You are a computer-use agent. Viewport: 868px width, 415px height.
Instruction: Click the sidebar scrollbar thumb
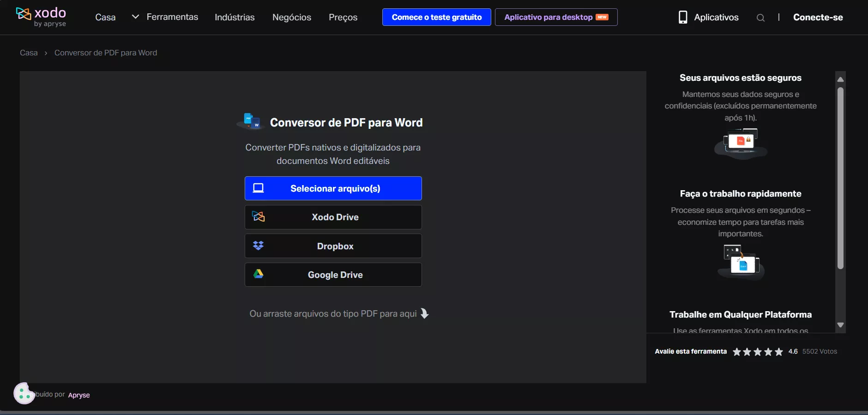pos(840,178)
